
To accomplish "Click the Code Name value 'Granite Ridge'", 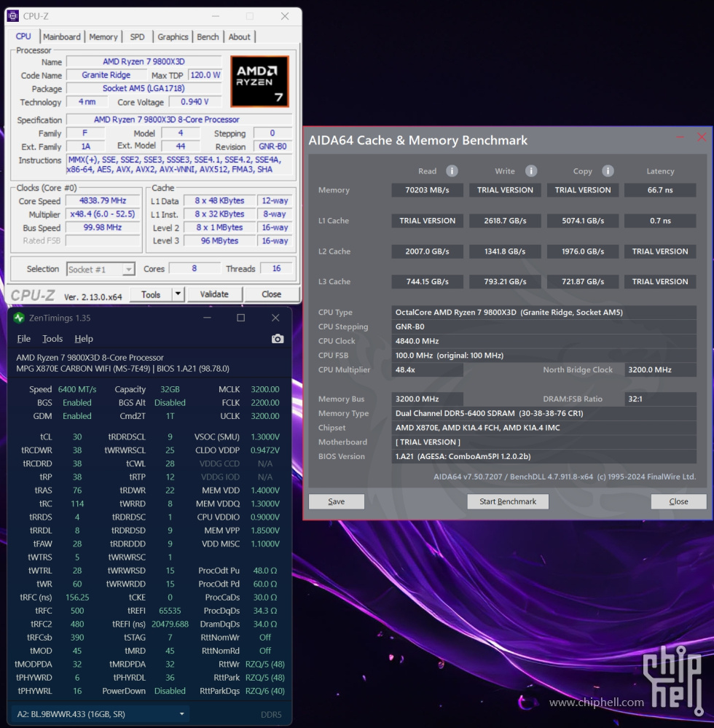I will coord(106,75).
